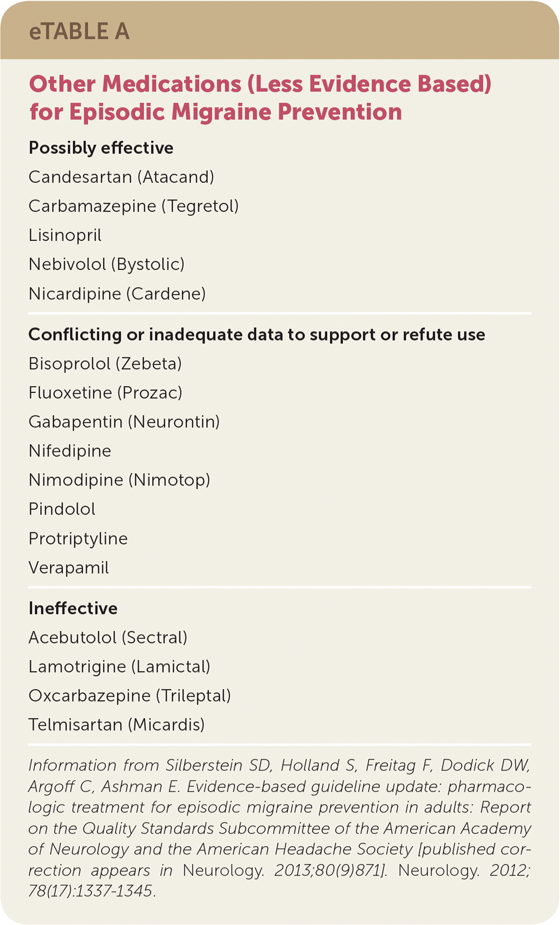The image size is (560, 925).
Task: Select the Acebutolol (Sectral) entry
Action: (x=108, y=638)
